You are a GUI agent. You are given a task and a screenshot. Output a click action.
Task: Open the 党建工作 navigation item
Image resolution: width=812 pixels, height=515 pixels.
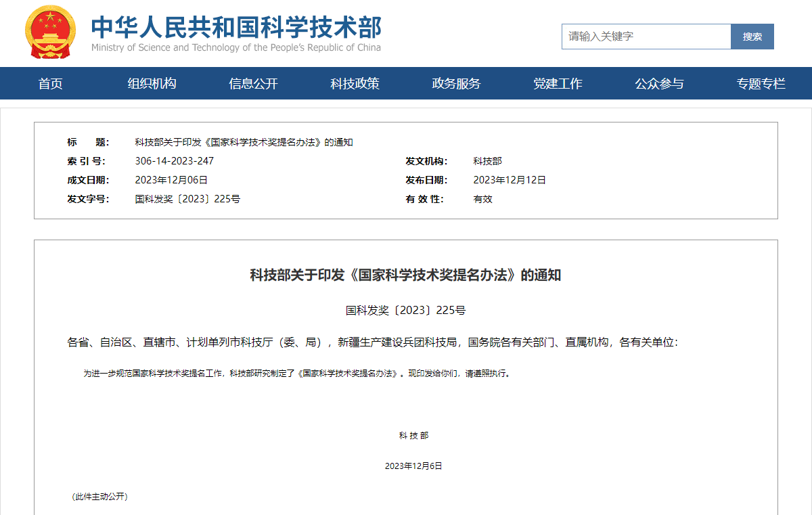[558, 83]
